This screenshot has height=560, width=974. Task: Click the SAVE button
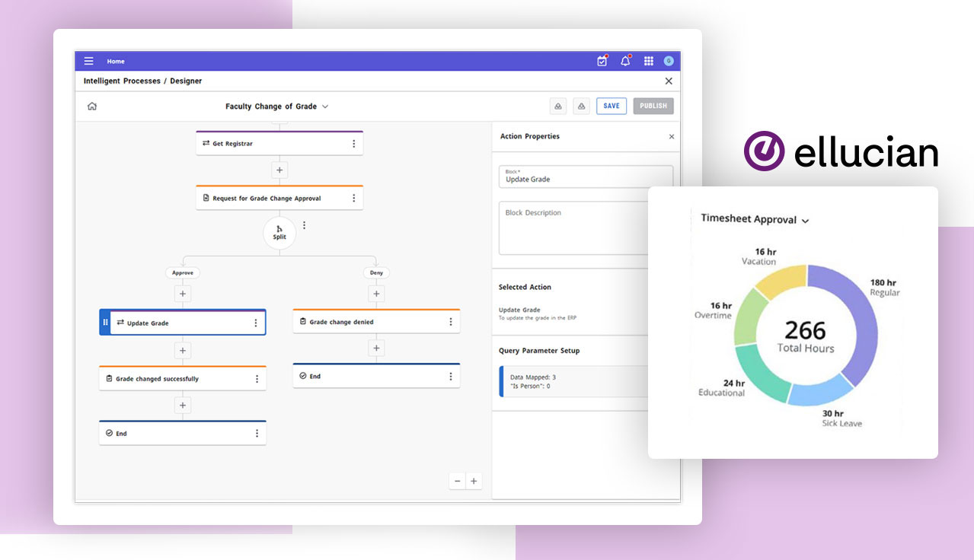(611, 107)
